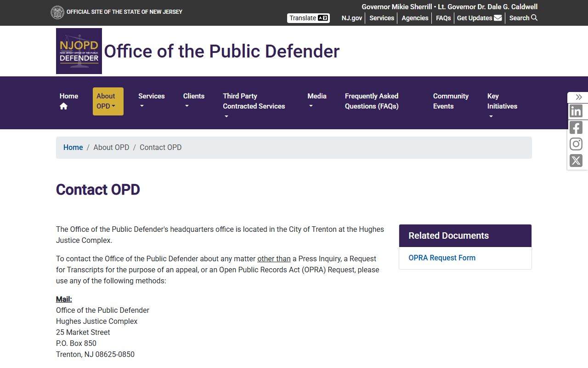
Task: Click the Hughes Justice Complex address line
Action: (x=97, y=321)
